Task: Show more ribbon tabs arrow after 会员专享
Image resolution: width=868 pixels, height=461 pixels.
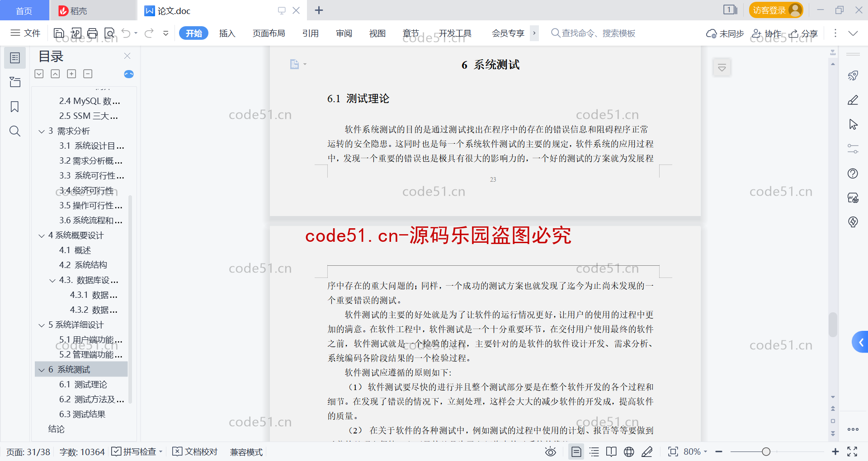Action: coord(534,33)
